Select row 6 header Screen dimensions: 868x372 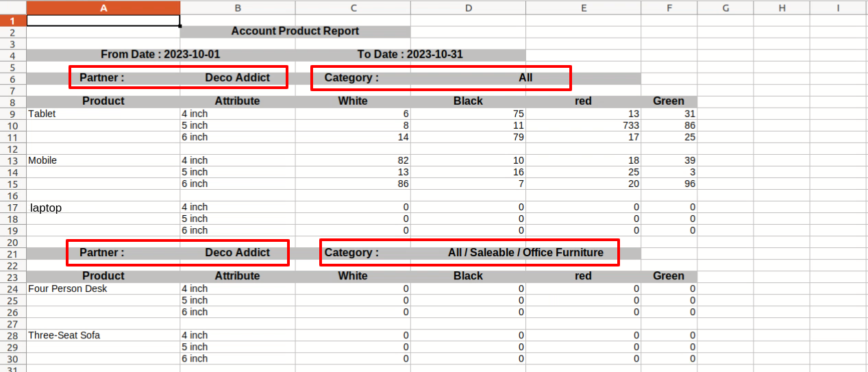pyautogui.click(x=13, y=78)
